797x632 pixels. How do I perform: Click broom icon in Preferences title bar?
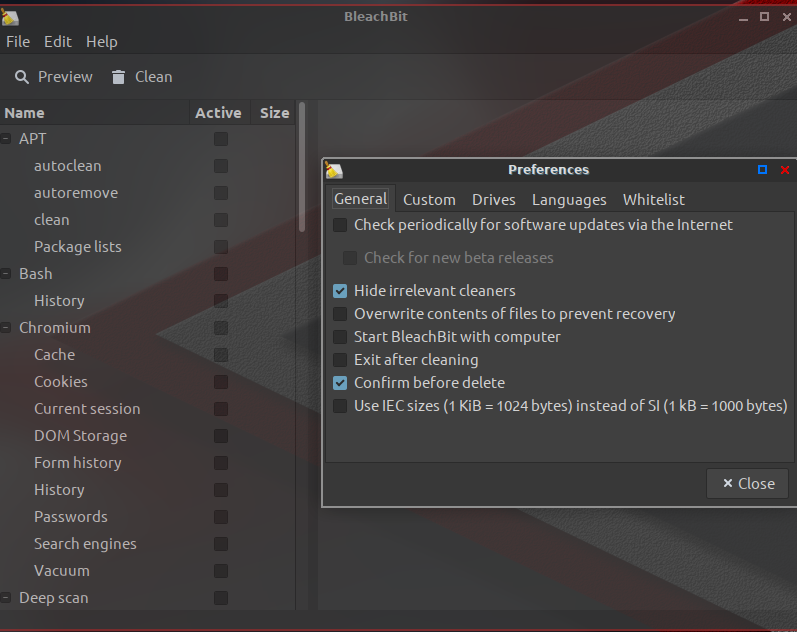point(334,170)
